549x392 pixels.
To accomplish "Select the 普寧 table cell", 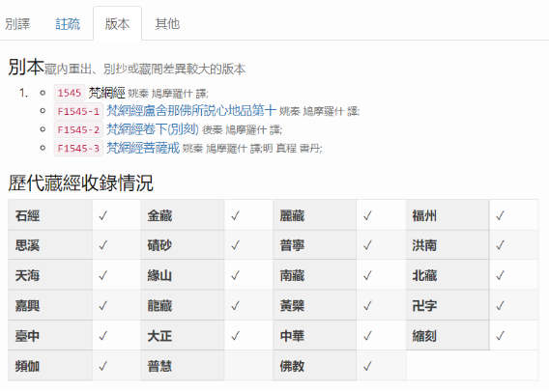I will [315, 245].
